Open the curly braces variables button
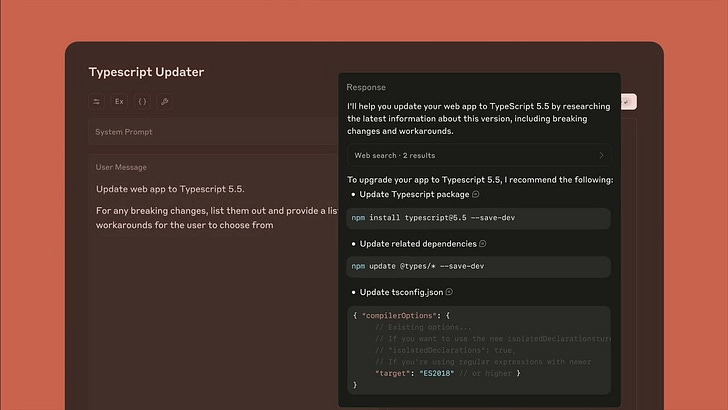 point(143,102)
